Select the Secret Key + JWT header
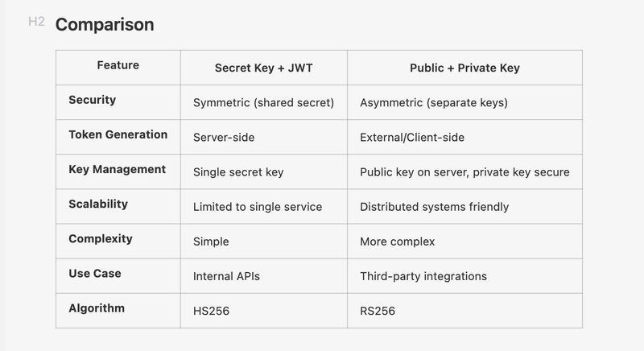644x351 pixels. pos(264,68)
